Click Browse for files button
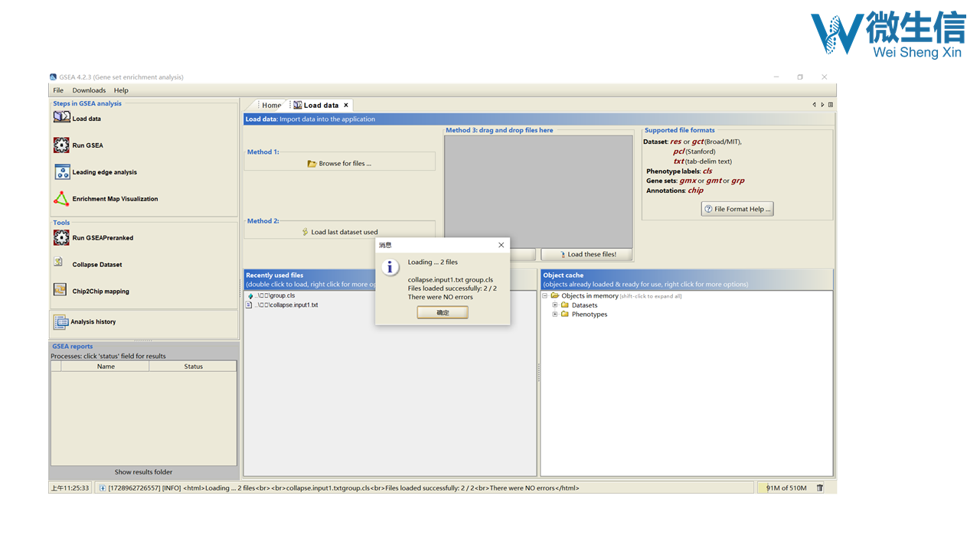The width and height of the screenshot is (980, 551). click(x=339, y=164)
